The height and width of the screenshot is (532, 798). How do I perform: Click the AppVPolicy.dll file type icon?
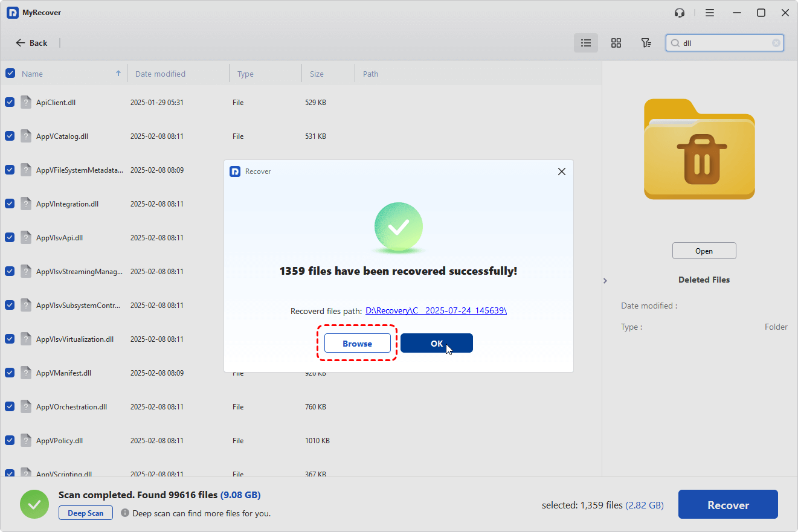pos(25,440)
